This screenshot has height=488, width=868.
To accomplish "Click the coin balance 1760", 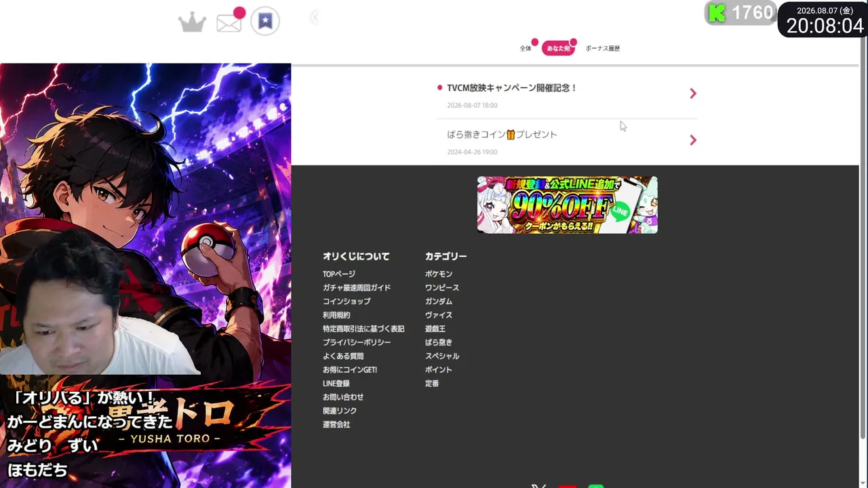I will [753, 13].
